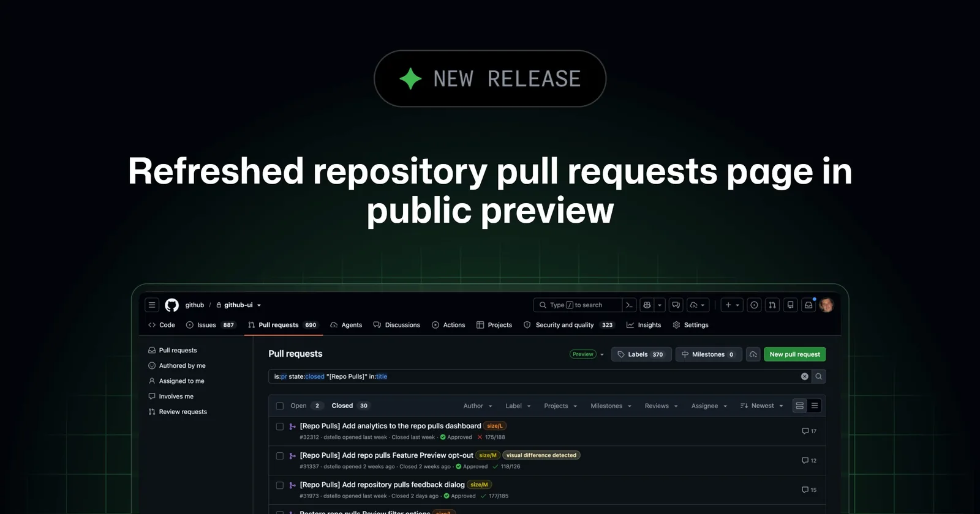Check the Feature Preview opt-out pull request checkbox

280,456
